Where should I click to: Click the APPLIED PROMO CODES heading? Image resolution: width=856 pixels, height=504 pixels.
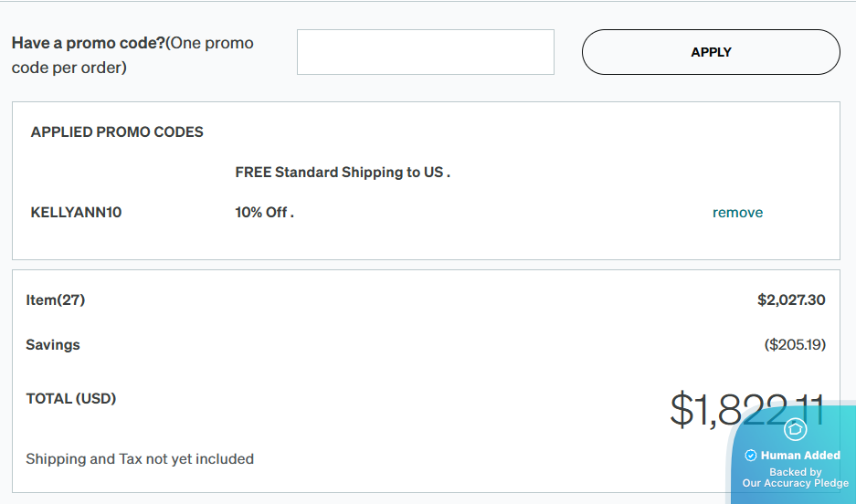pyautogui.click(x=117, y=132)
